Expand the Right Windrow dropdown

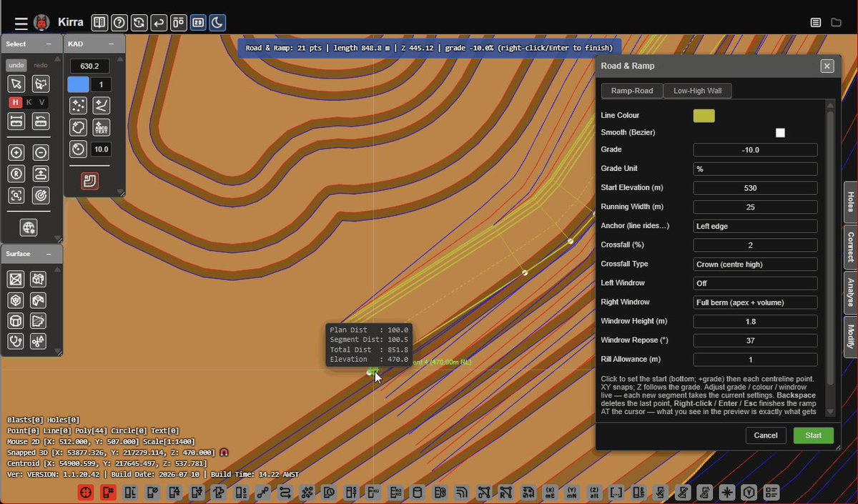coord(755,302)
